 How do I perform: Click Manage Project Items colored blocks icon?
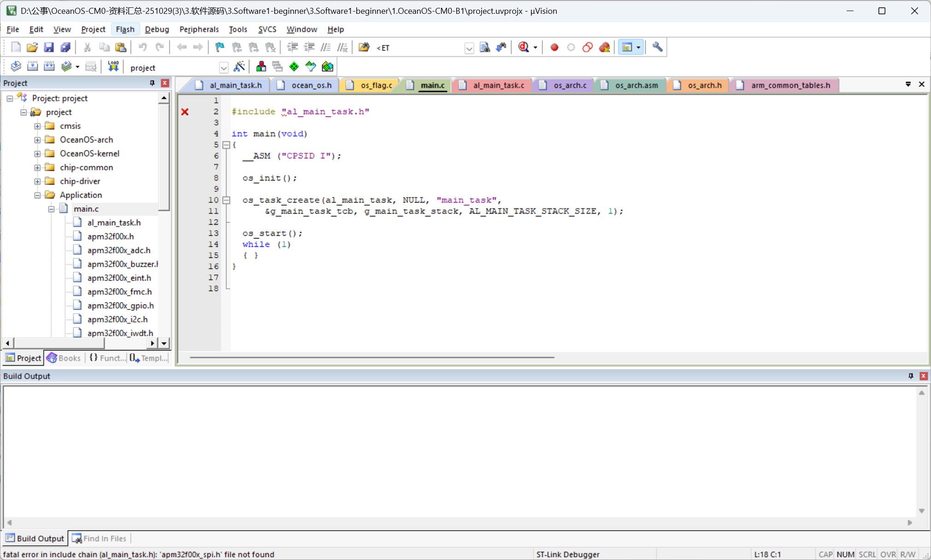point(261,67)
